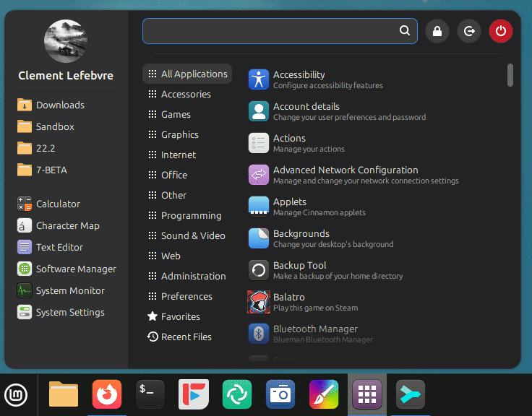Viewport: 532px width, 416px height.
Task: Select the Preferences category
Action: click(x=187, y=296)
